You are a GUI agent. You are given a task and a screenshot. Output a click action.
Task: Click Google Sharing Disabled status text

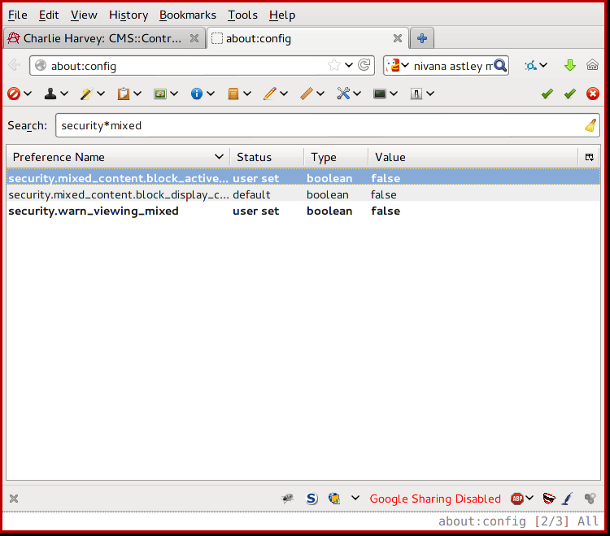[435, 499]
